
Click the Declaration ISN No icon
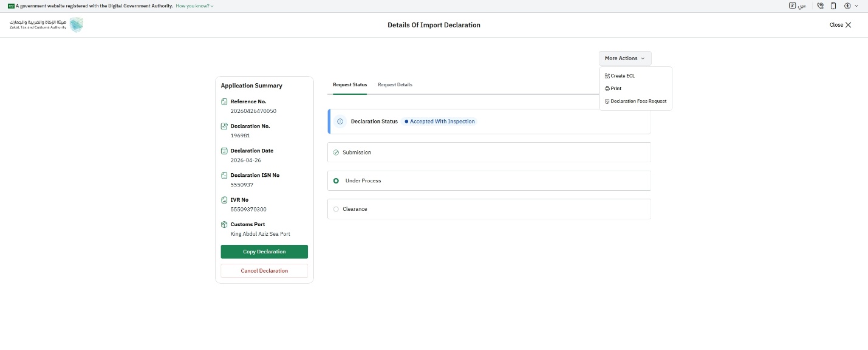[224, 175]
